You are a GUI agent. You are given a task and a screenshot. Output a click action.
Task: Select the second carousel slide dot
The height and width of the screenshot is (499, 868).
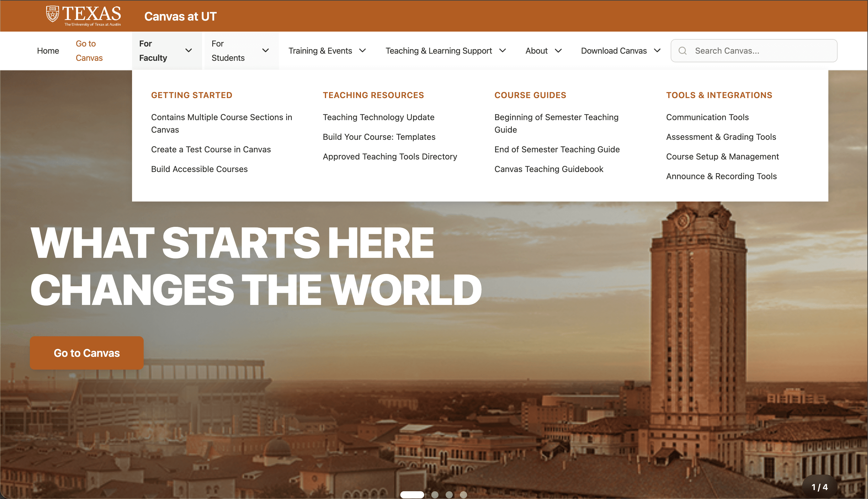pos(435,495)
